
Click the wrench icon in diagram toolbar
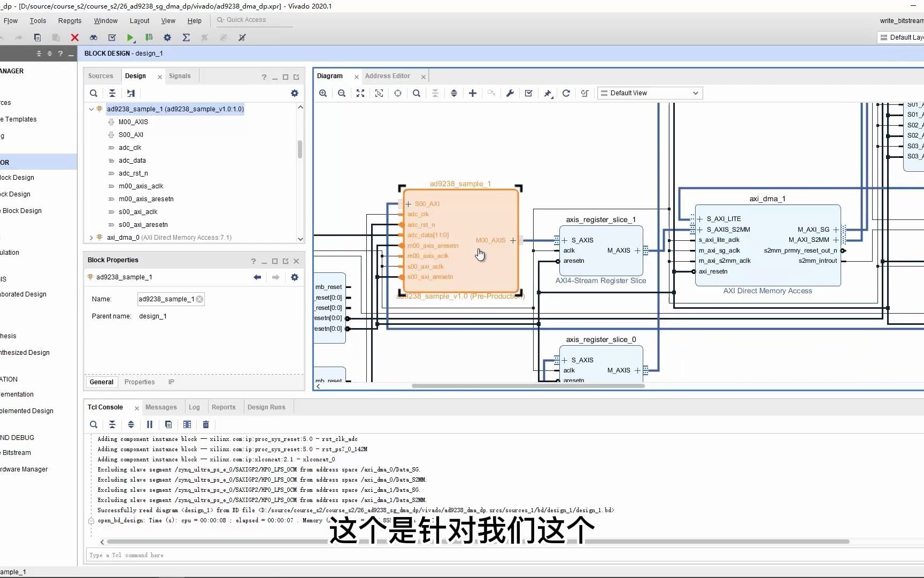pyautogui.click(x=510, y=93)
